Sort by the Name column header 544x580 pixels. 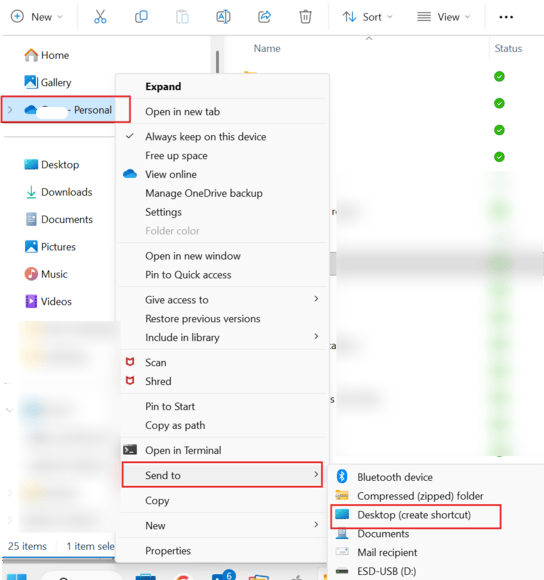coord(267,48)
